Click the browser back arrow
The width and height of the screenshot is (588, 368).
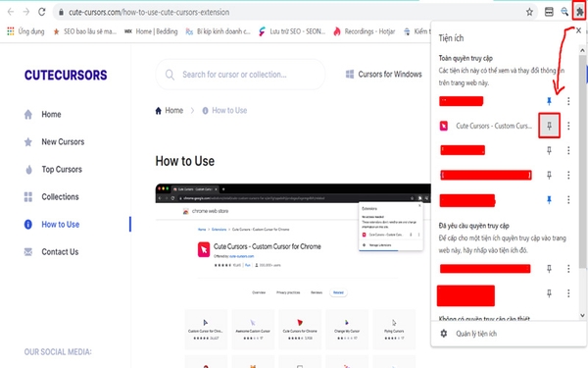11,12
